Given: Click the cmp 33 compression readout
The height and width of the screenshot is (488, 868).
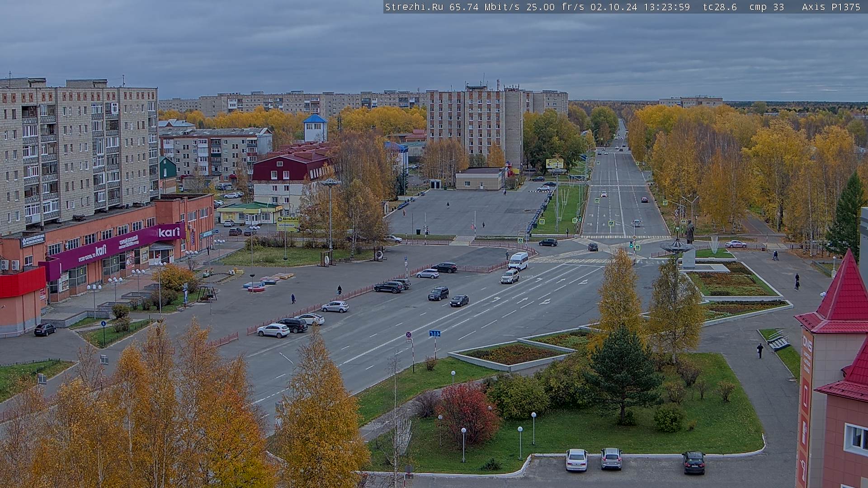Looking at the screenshot, I should (x=766, y=7).
